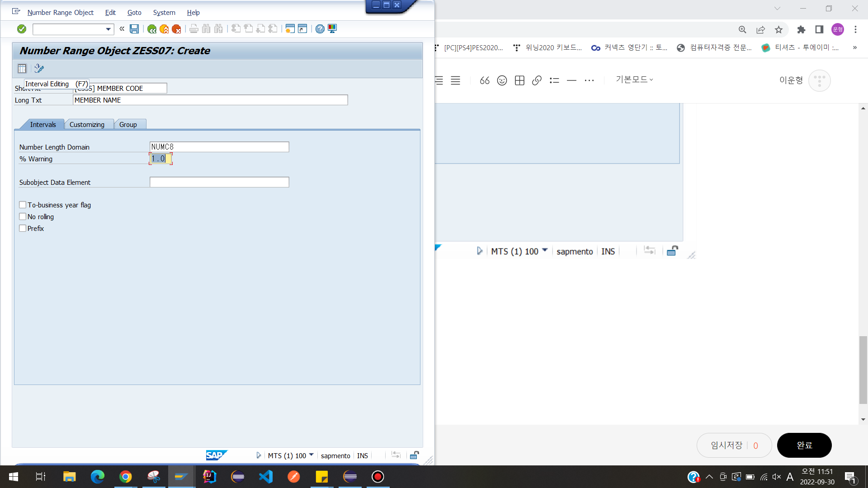
Task: Insert a link in the blog editor
Action: (537, 80)
